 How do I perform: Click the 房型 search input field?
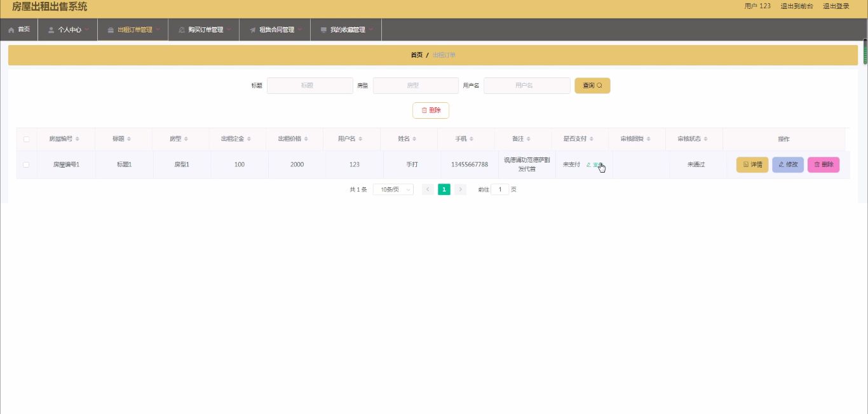[x=416, y=86]
